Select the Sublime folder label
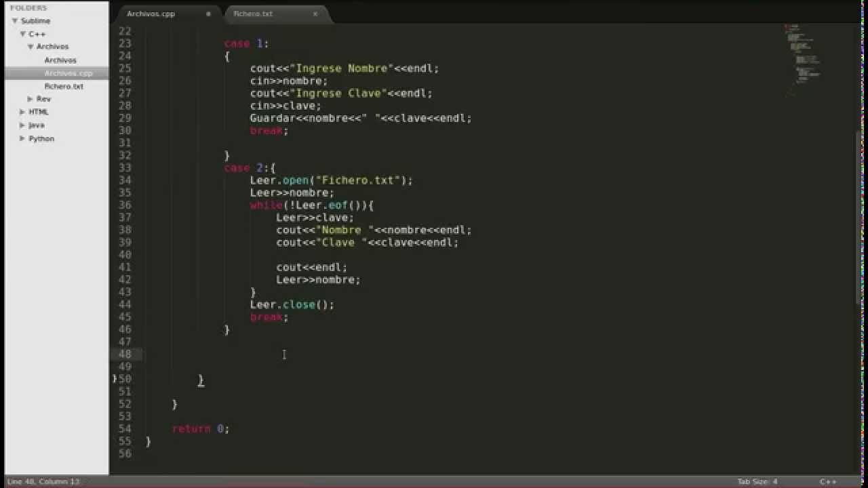This screenshot has width=868, height=488. pos(35,21)
